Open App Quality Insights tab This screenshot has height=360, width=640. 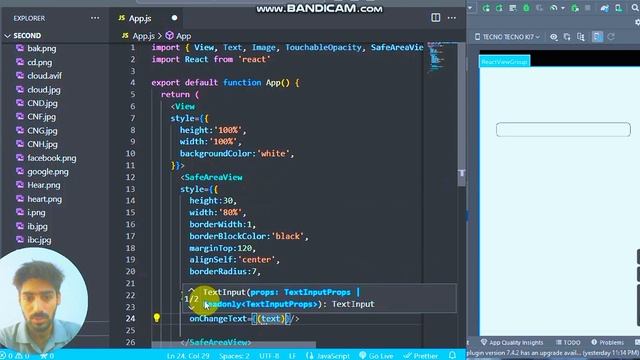click(512, 342)
